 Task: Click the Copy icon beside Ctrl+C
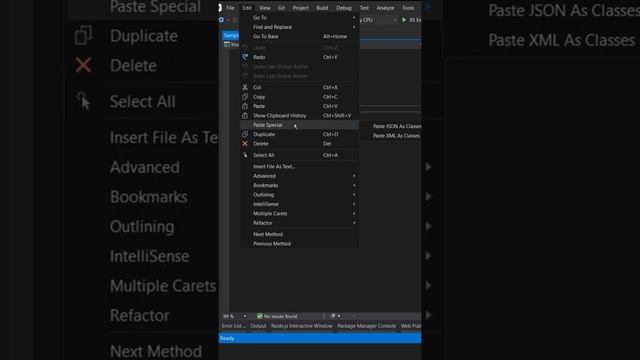pos(245,97)
